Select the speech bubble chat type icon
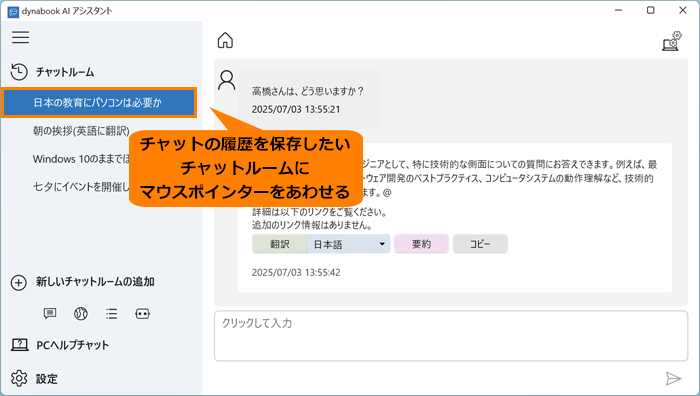This screenshot has height=396, width=700. coord(50,313)
